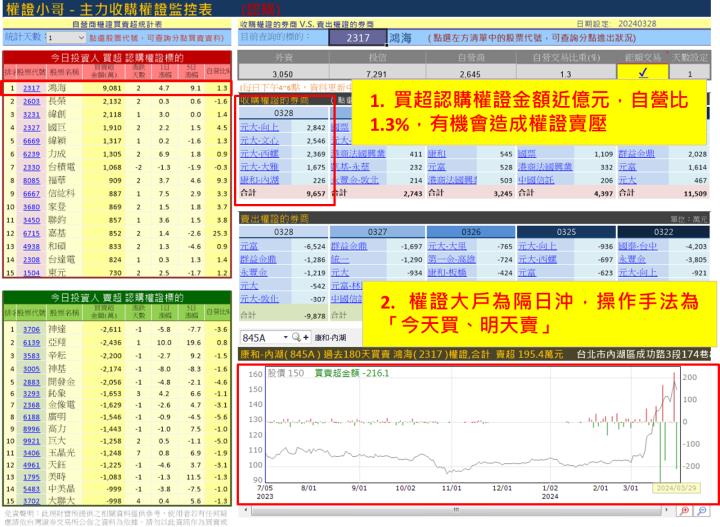Select the 0328 header in 收購權證的券商
Image resolution: width=720 pixels, height=527 pixels.
(x=283, y=113)
